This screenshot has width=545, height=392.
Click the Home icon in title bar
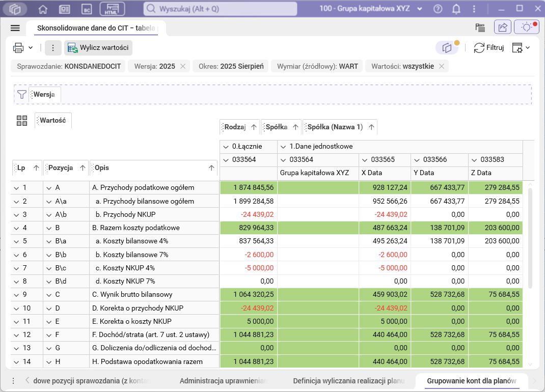click(x=43, y=9)
